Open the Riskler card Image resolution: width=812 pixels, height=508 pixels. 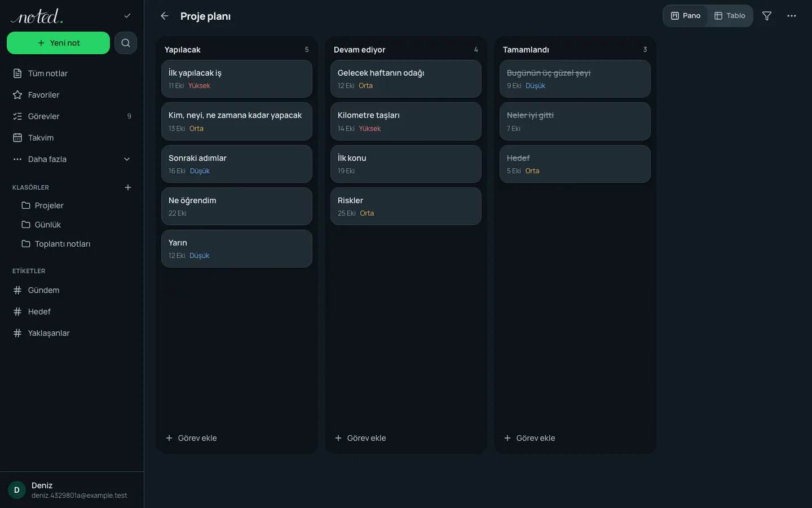pyautogui.click(x=406, y=206)
